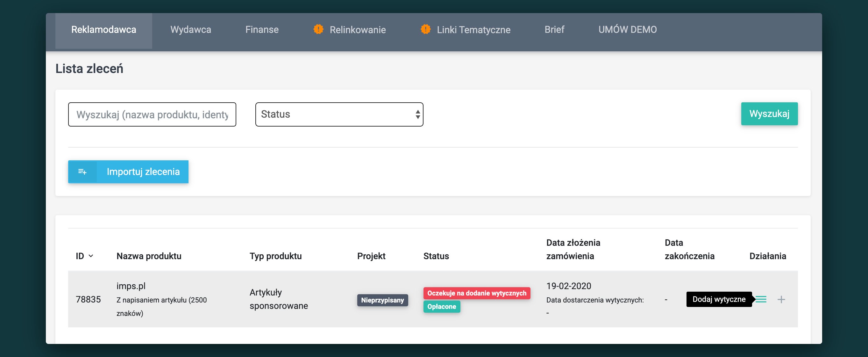The image size is (868, 357).
Task: Click the Projekt column header
Action: coord(371,256)
